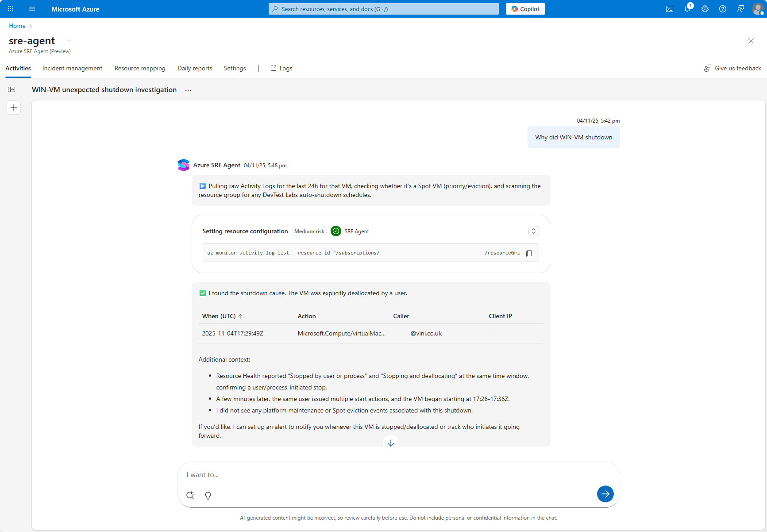
Task: Open the Azure portal hamburger menu
Action: pos(32,9)
